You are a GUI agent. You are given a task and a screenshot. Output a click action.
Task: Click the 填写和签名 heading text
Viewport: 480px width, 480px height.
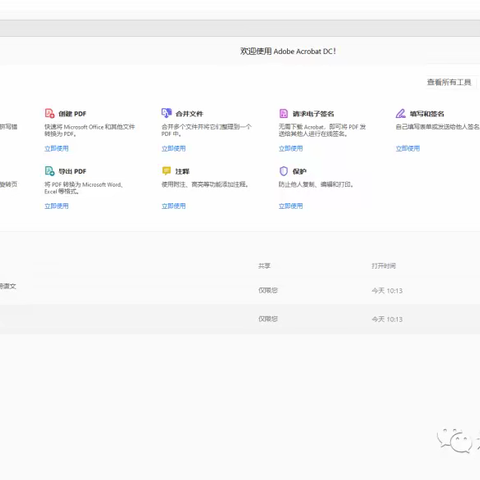coord(427,114)
